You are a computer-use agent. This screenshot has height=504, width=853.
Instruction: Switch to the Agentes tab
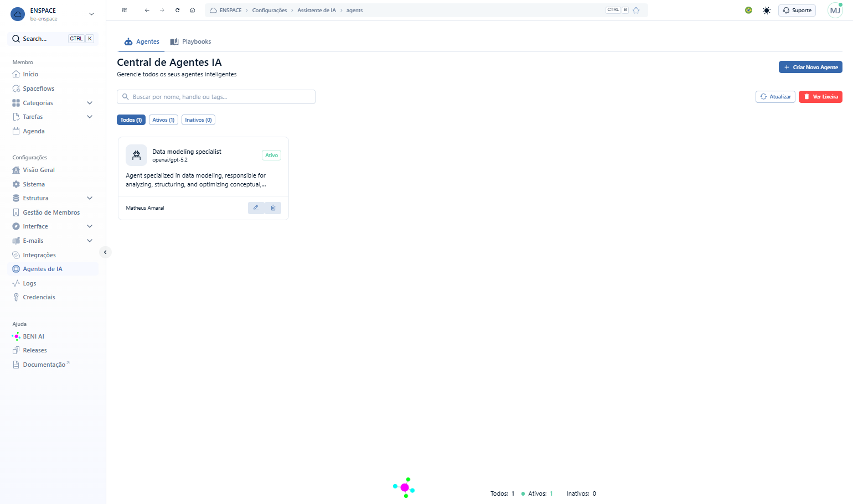click(x=142, y=41)
